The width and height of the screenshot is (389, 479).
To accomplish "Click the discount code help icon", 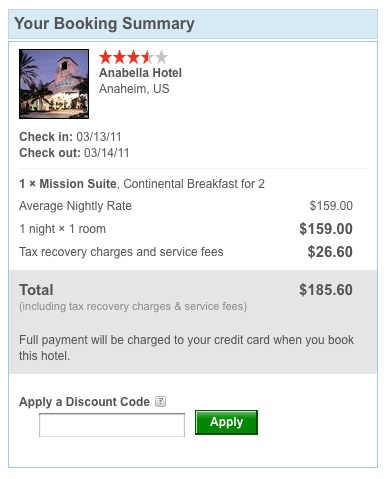I will tap(160, 401).
